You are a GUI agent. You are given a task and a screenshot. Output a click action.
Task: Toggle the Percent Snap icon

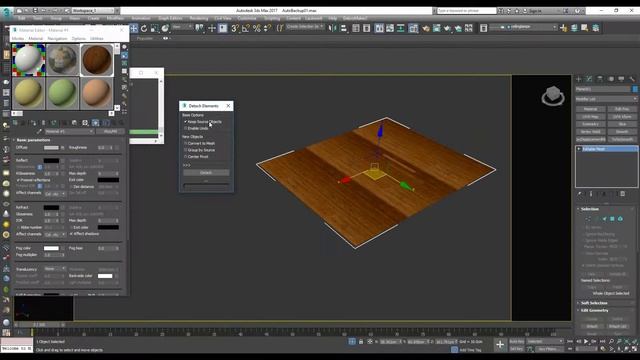(x=256, y=28)
